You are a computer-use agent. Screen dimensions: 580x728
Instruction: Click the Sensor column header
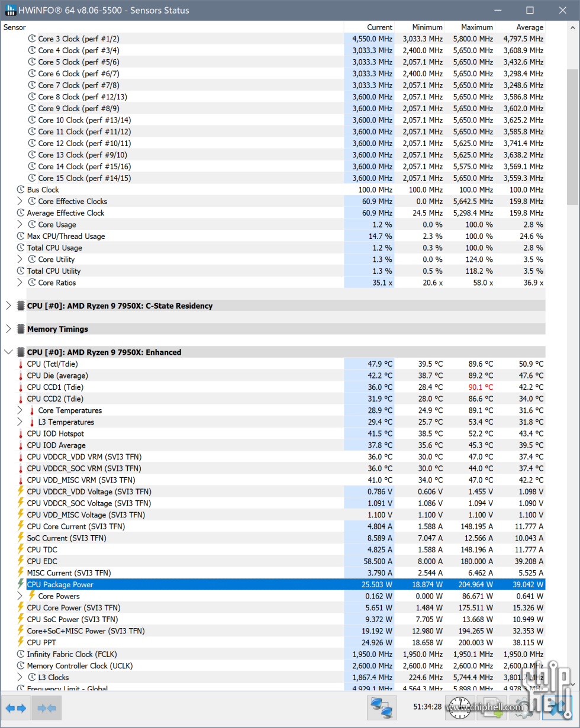(x=172, y=27)
